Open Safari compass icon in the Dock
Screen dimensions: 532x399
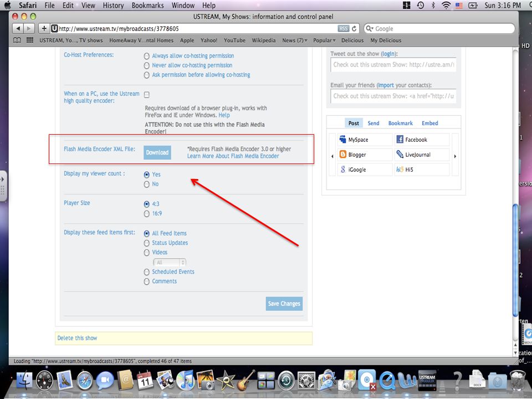click(84, 380)
